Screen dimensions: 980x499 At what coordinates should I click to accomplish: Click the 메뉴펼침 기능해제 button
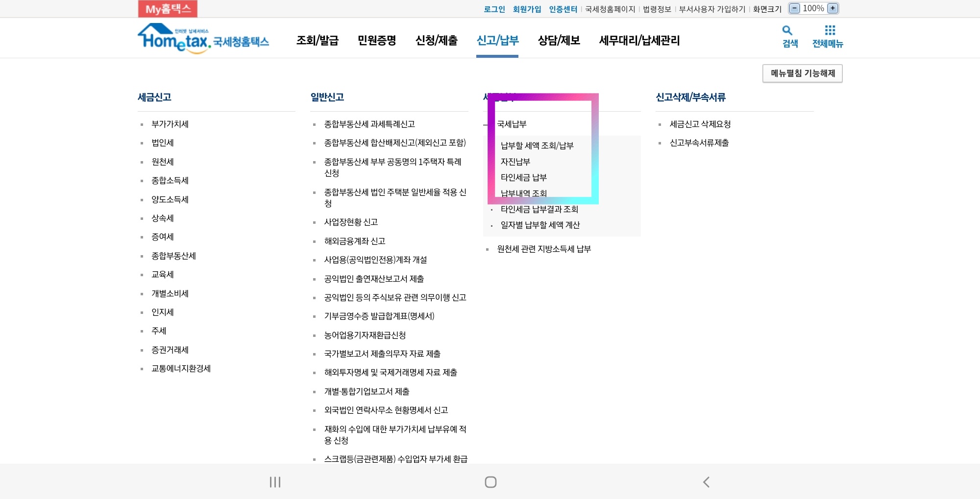pos(803,73)
